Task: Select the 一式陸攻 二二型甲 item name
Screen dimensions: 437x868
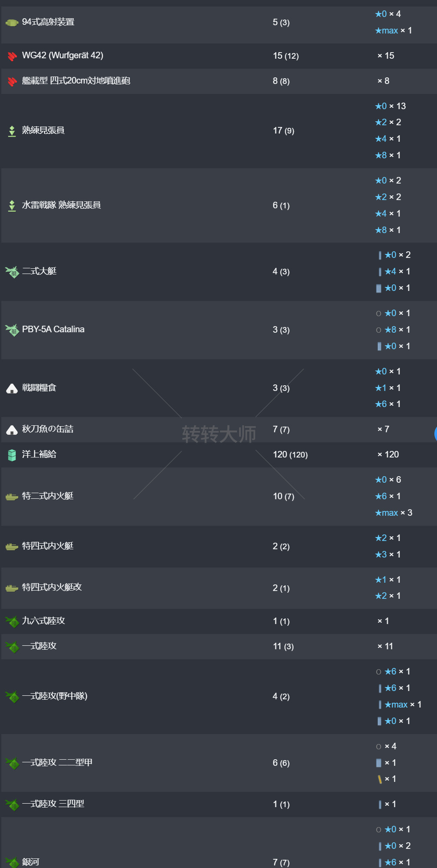Action: (x=57, y=763)
